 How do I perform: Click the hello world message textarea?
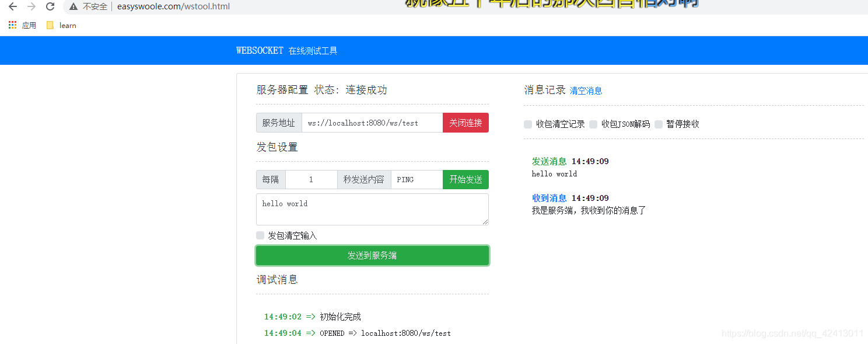point(372,209)
